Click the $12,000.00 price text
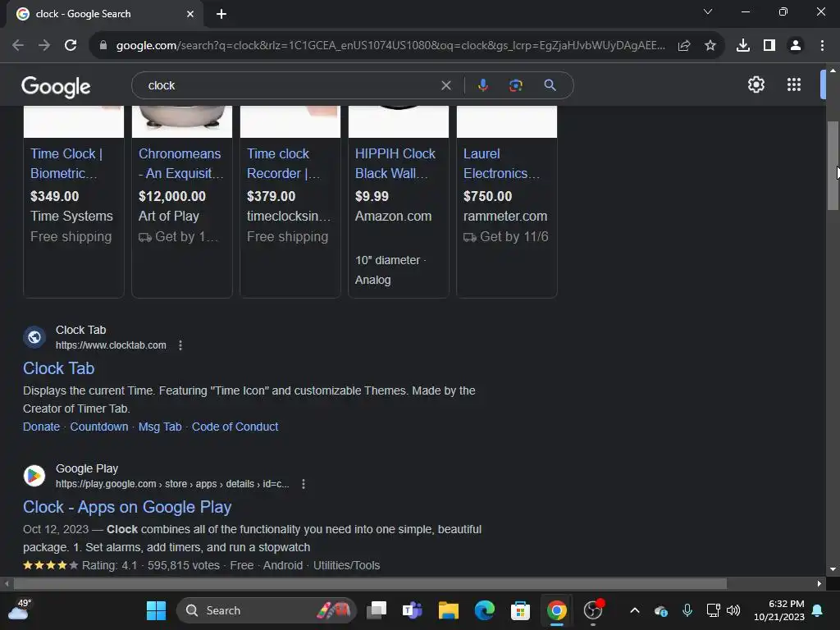 point(172,197)
